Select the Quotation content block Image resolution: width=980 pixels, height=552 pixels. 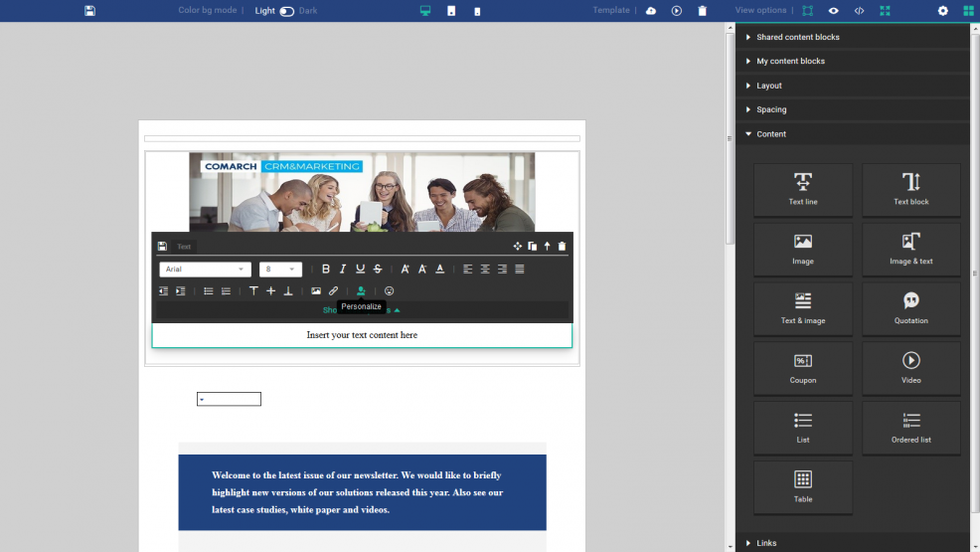point(910,308)
